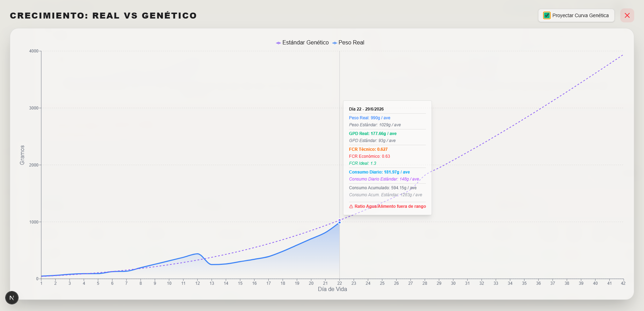Click the Peso Real peak at day 12

197,254
